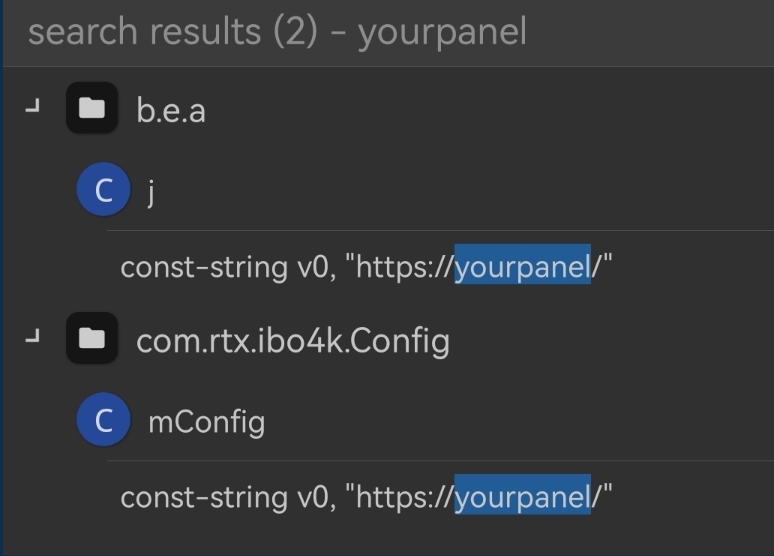Image resolution: width=774 pixels, height=556 pixels.
Task: Open the mConfig class entry
Action: [x=206, y=422]
